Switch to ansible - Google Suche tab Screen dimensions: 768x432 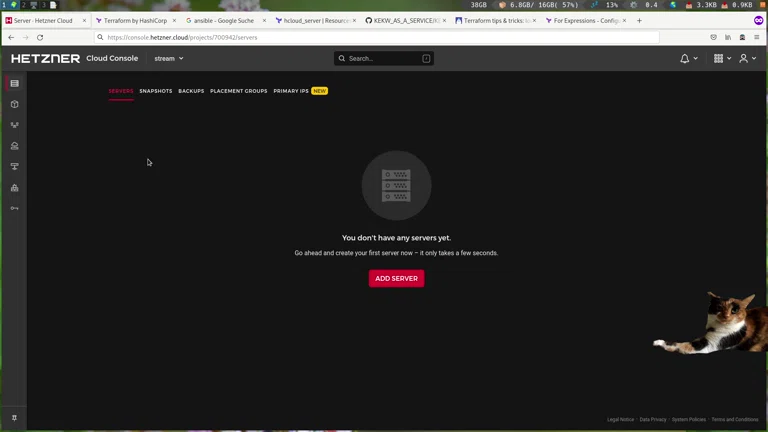(224, 21)
